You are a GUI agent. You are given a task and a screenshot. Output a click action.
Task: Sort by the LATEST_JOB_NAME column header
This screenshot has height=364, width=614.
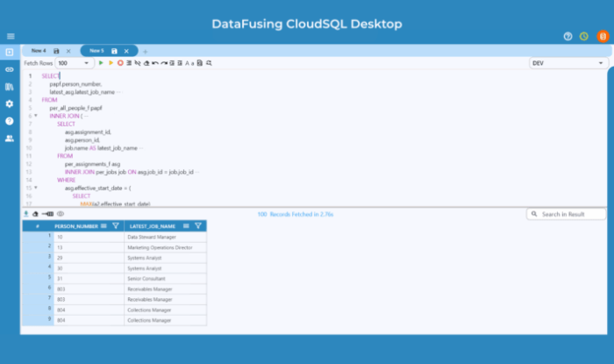tap(153, 226)
